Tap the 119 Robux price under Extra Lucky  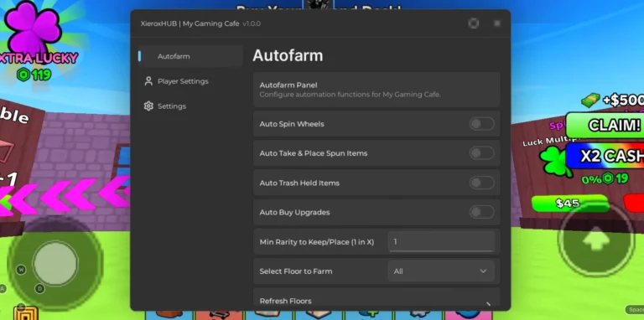[x=34, y=75]
